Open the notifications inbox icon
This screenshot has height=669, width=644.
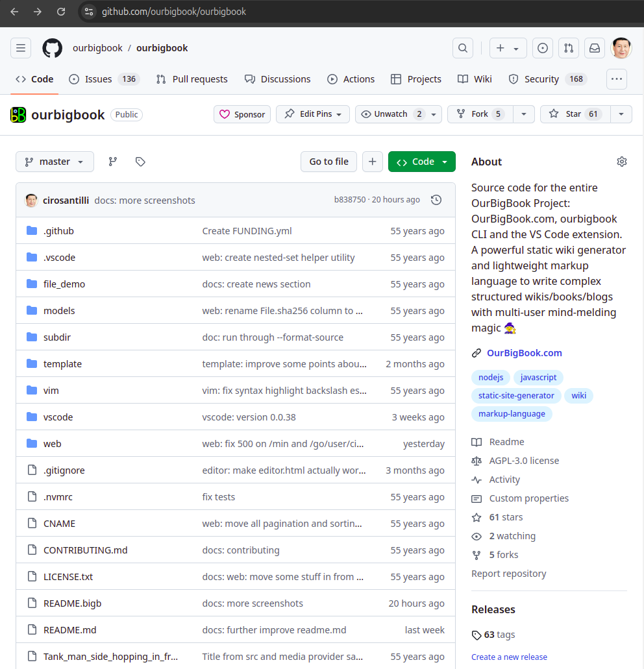(x=595, y=48)
